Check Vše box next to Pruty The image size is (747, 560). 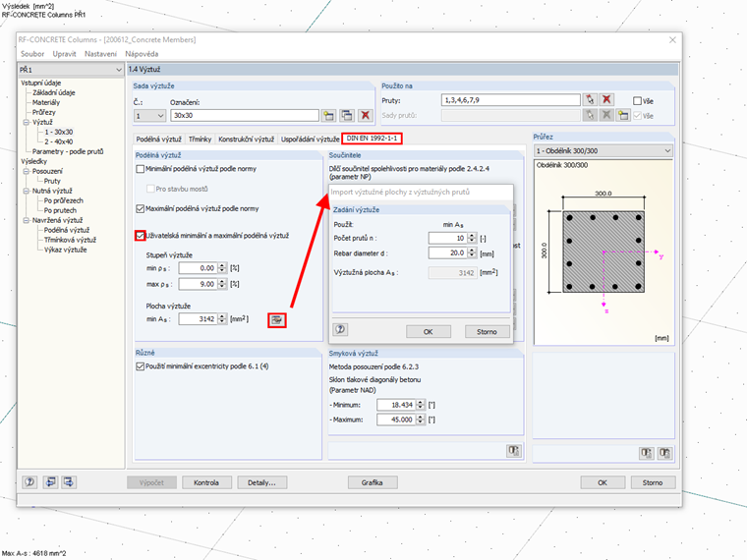(x=637, y=101)
